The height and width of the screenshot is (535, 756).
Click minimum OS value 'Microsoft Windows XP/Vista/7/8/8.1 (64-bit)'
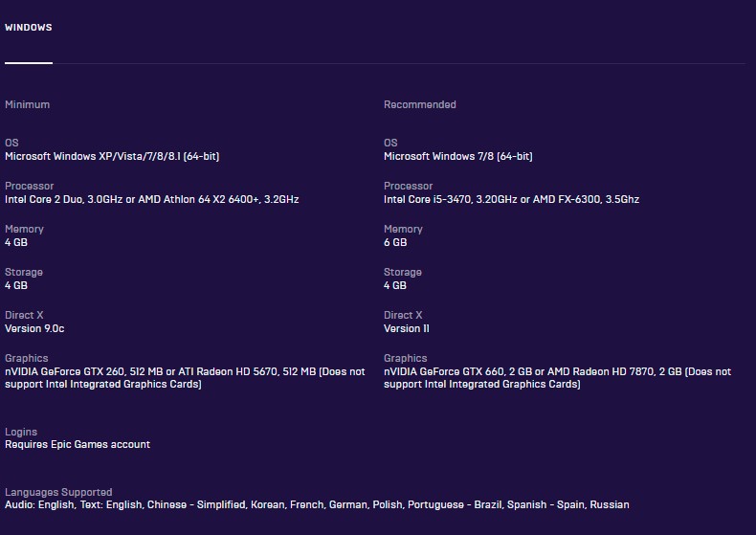point(112,156)
